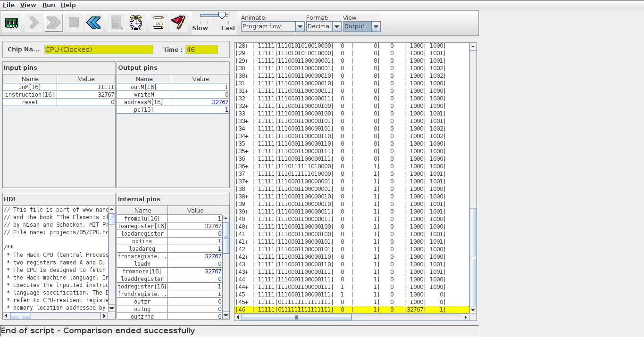Click the calculator Eval icon
Image resolution: width=644 pixels, height=337 pixels.
(116, 23)
